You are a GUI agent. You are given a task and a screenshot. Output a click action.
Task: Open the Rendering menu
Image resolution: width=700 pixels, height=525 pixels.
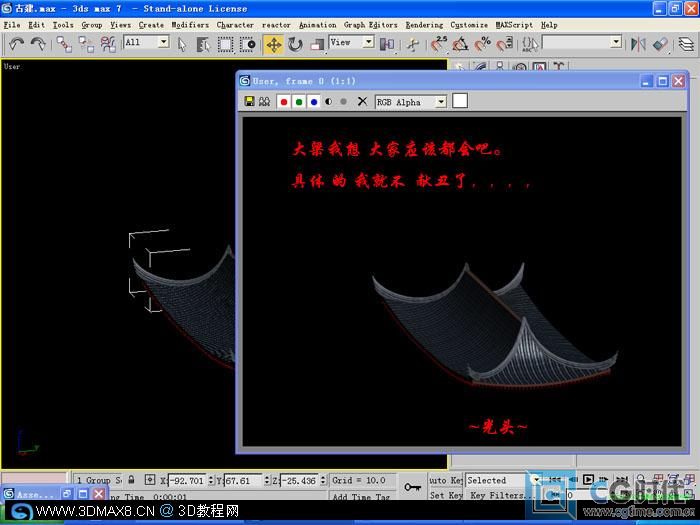point(424,25)
